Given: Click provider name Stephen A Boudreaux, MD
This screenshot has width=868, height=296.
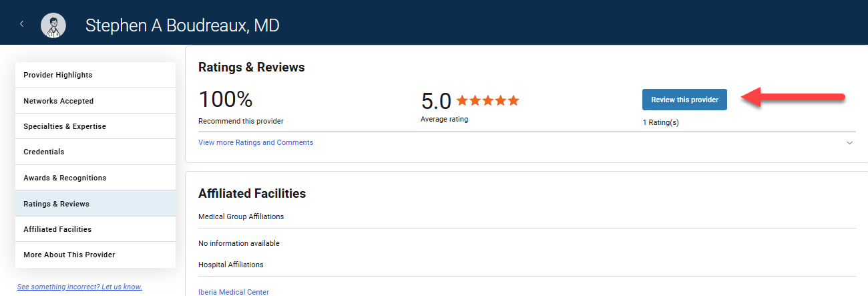Looking at the screenshot, I should click(x=182, y=25).
